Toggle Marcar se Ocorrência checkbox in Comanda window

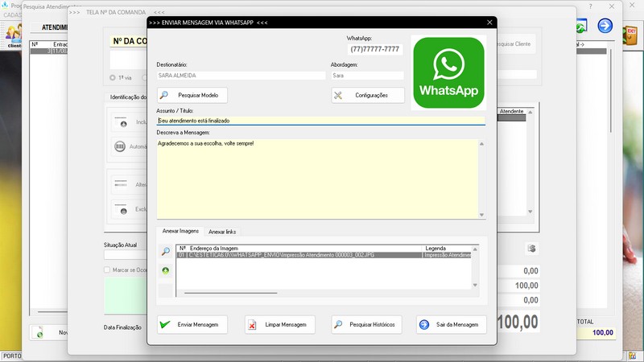[x=107, y=269]
